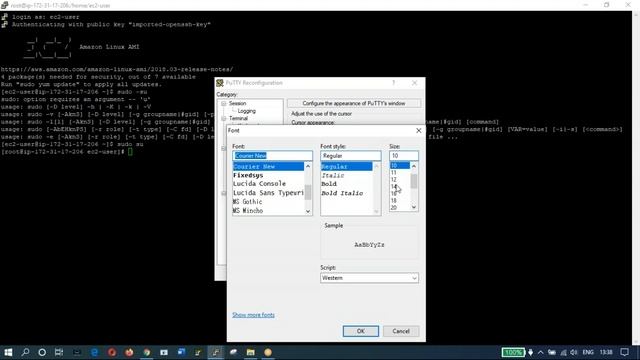Image resolution: width=640 pixels, height=360 pixels.
Task: Open Firefox from the taskbar
Action: pos(129,352)
